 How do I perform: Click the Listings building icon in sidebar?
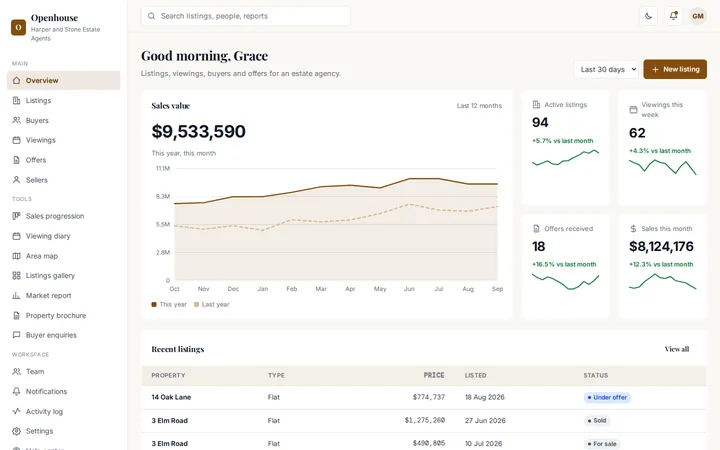click(x=17, y=101)
